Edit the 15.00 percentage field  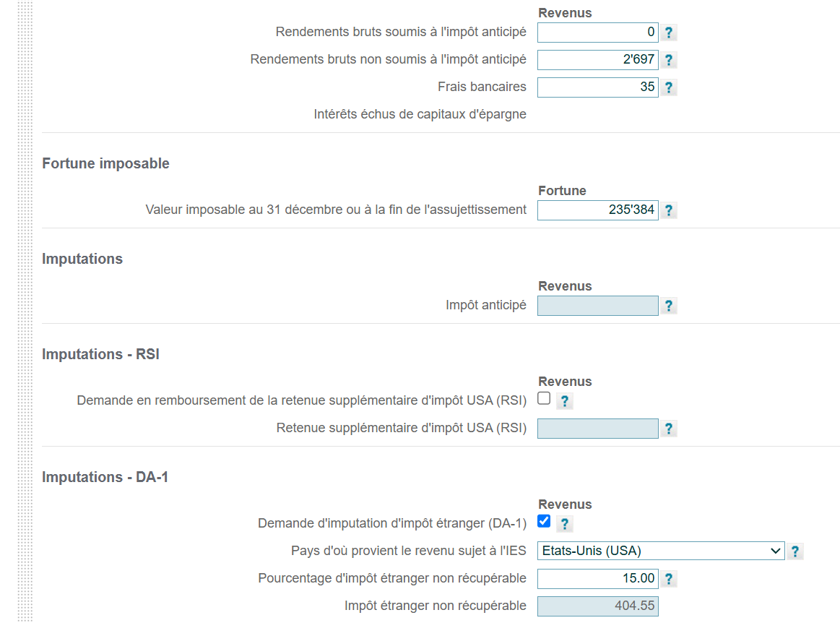click(598, 578)
